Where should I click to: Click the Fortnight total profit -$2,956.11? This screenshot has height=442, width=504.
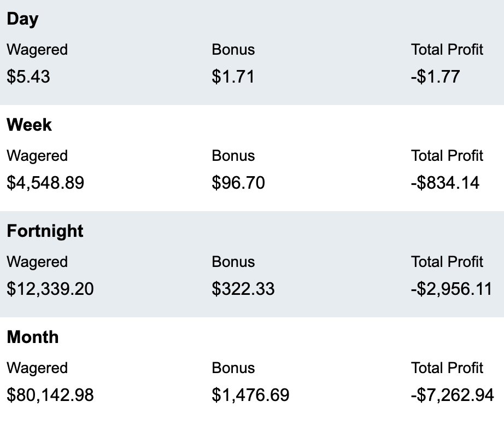[452, 289]
